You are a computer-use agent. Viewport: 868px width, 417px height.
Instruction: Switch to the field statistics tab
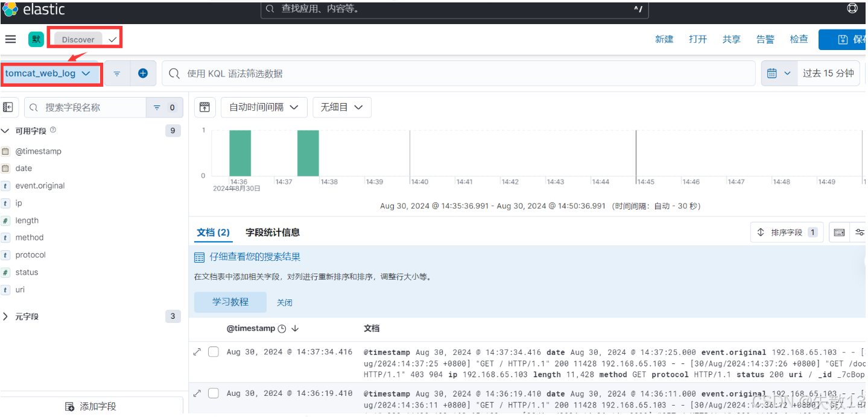[x=273, y=232]
